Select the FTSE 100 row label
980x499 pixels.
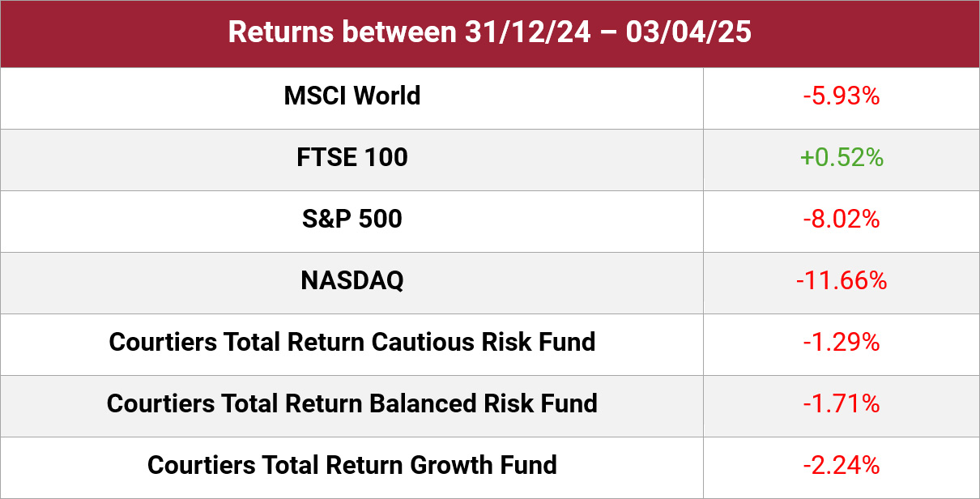tap(352, 157)
